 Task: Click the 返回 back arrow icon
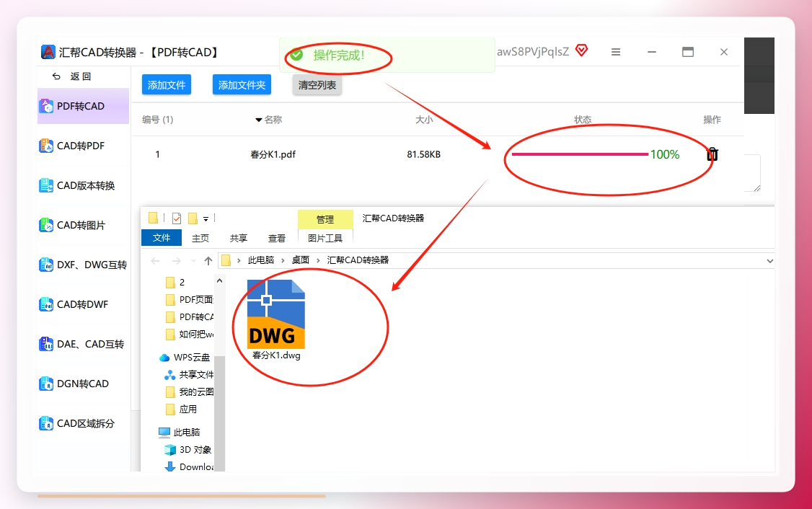[x=56, y=76]
